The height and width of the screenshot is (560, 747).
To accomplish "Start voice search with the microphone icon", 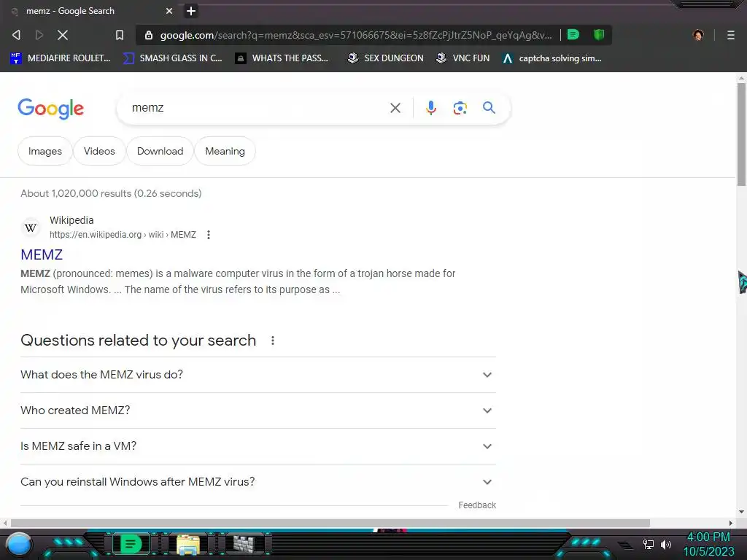I will coord(430,108).
